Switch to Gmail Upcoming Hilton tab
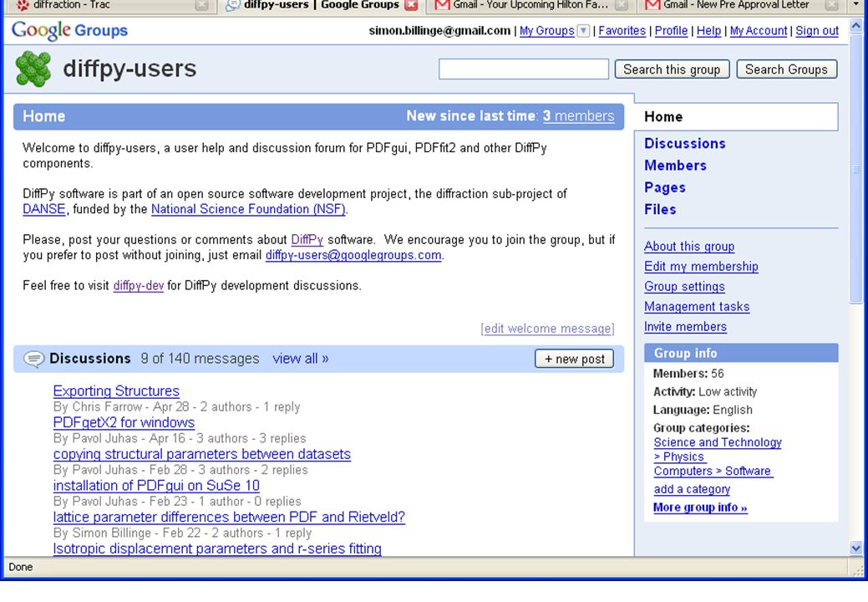 point(530,5)
